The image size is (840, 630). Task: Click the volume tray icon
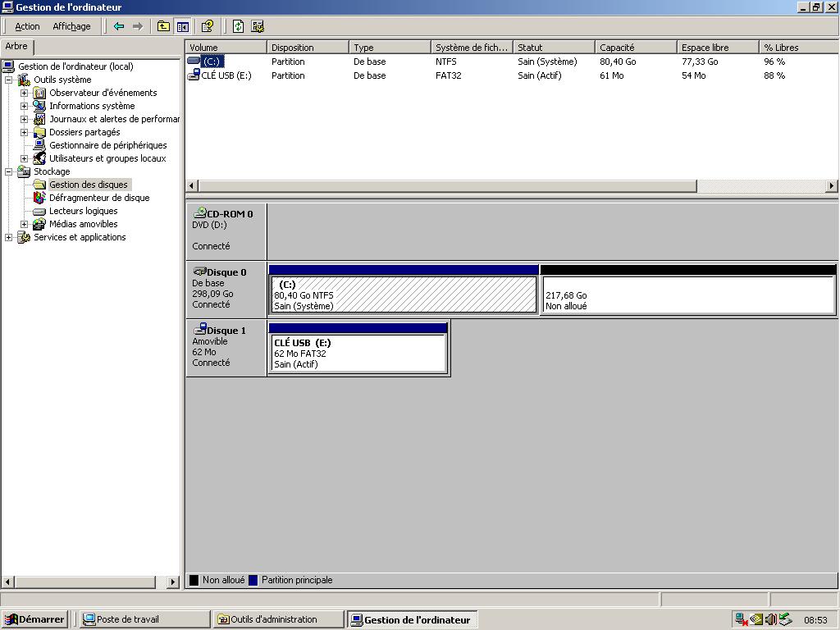click(771, 620)
